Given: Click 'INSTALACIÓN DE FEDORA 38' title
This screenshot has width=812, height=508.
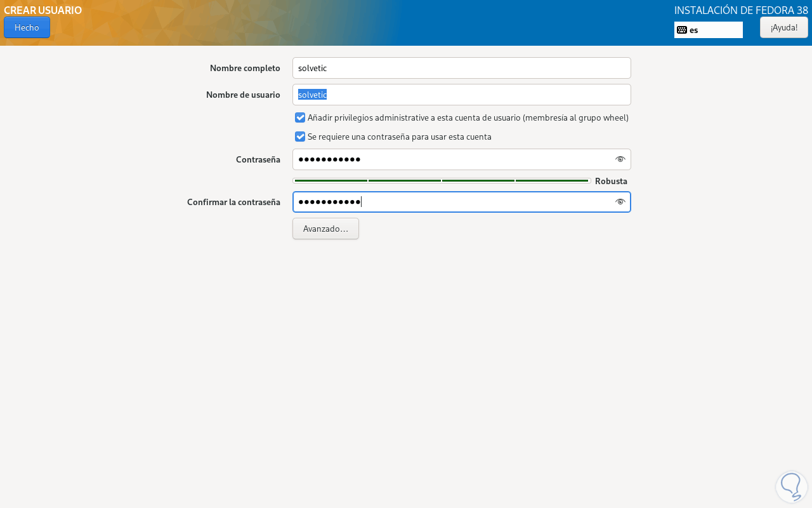Looking at the screenshot, I should 741,10.
